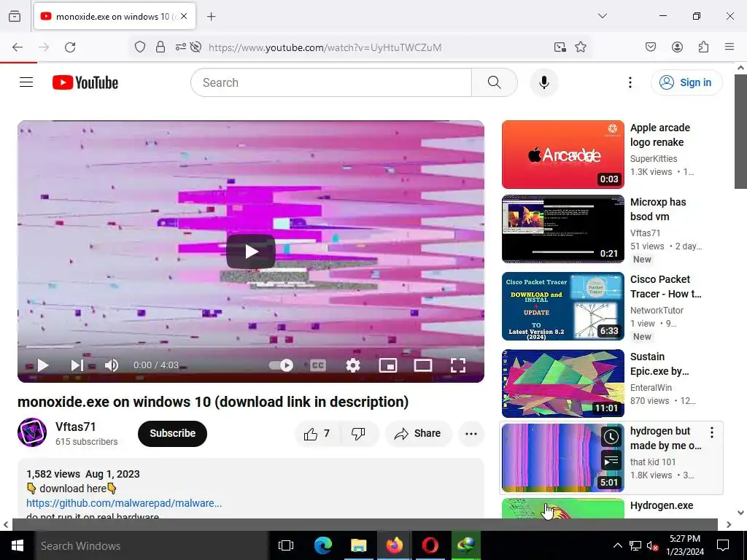
Task: Open the player settings gear
Action: [x=352, y=365]
